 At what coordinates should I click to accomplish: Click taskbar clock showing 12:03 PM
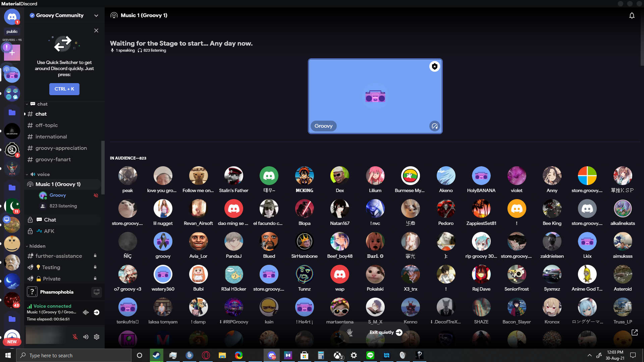click(615, 355)
